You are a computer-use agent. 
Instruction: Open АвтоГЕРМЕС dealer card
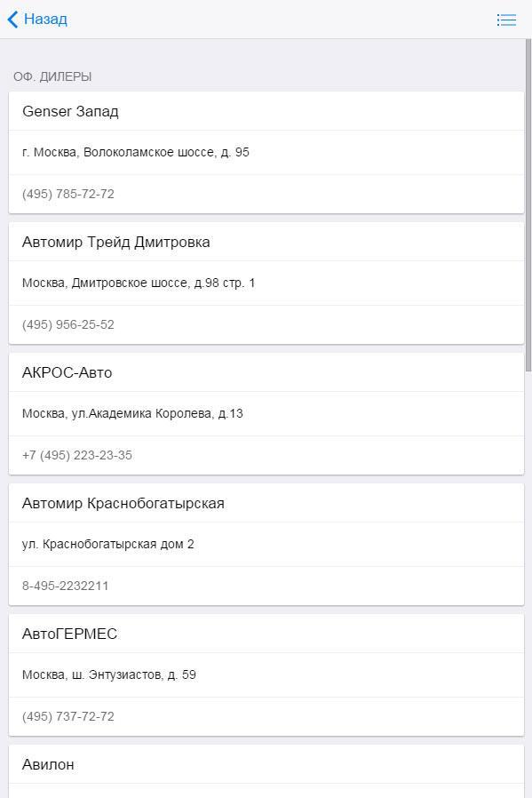[69, 633]
